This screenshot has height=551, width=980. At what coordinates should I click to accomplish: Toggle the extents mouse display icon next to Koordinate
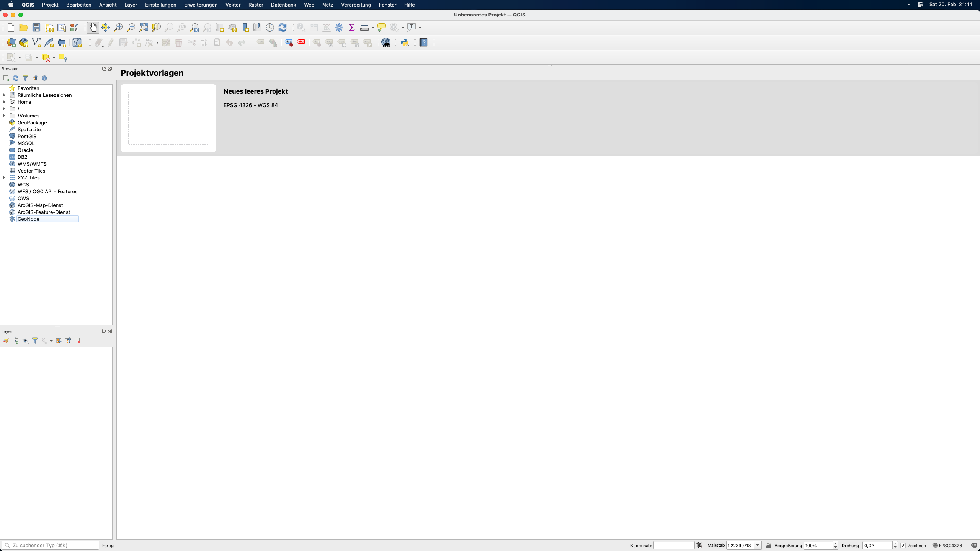coord(699,545)
